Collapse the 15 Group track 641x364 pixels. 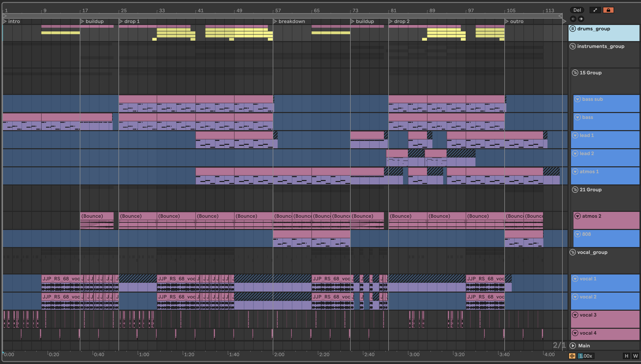coord(575,73)
